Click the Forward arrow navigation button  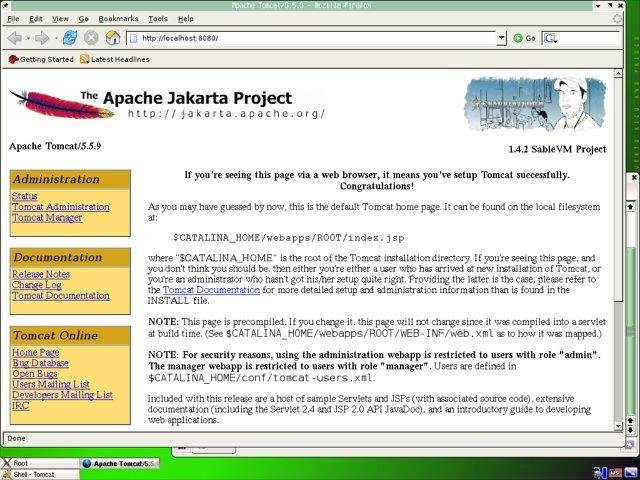click(x=42, y=38)
